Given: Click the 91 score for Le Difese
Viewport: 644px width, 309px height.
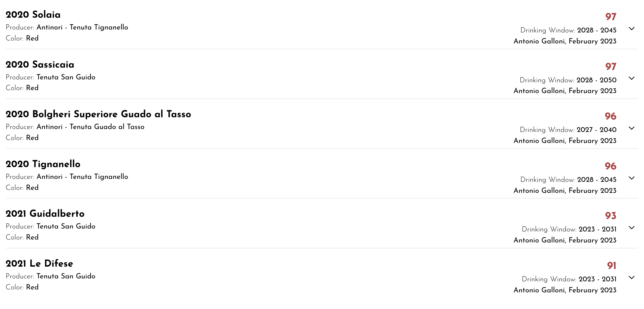Looking at the screenshot, I should click(x=612, y=266).
